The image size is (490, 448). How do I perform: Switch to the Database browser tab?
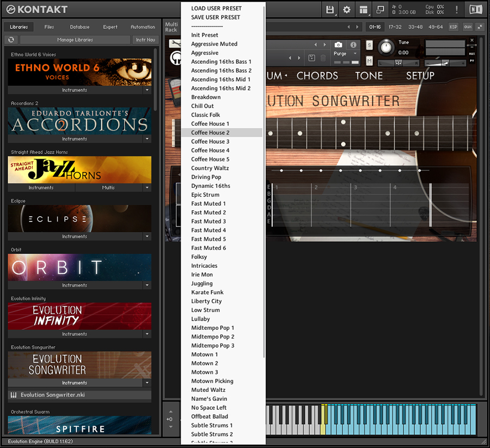click(79, 27)
